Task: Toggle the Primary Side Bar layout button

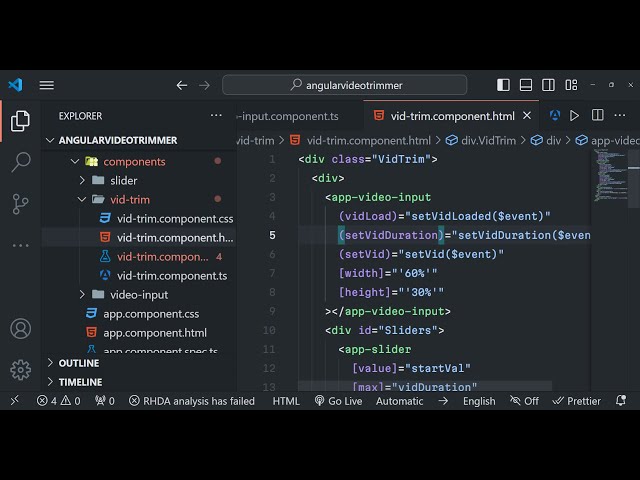Action: click(503, 85)
